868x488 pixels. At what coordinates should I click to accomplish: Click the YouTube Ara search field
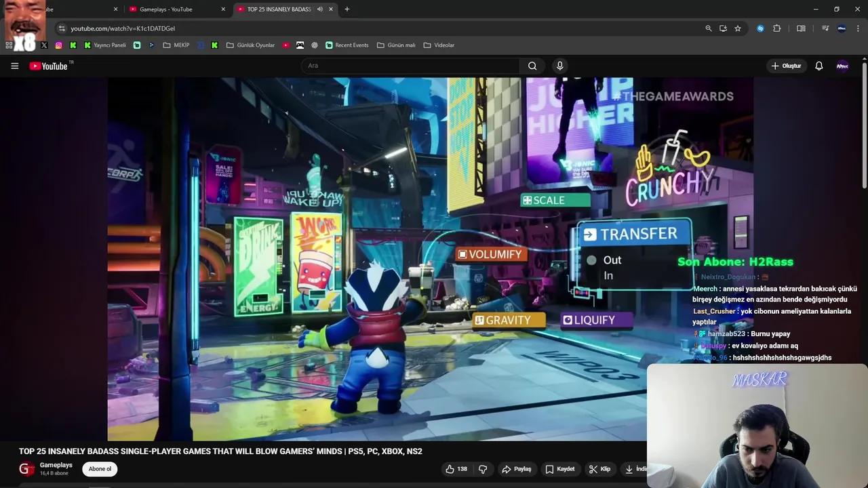pos(410,66)
